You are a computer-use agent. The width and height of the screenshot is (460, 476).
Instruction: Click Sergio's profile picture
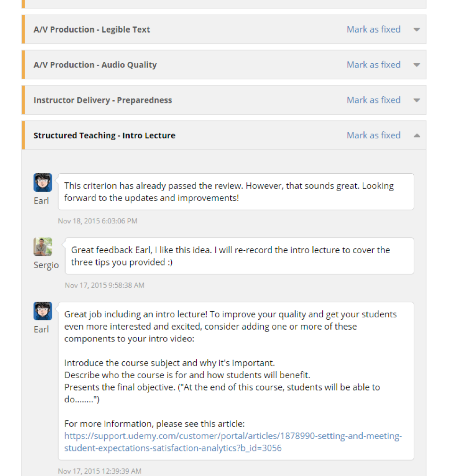42,247
